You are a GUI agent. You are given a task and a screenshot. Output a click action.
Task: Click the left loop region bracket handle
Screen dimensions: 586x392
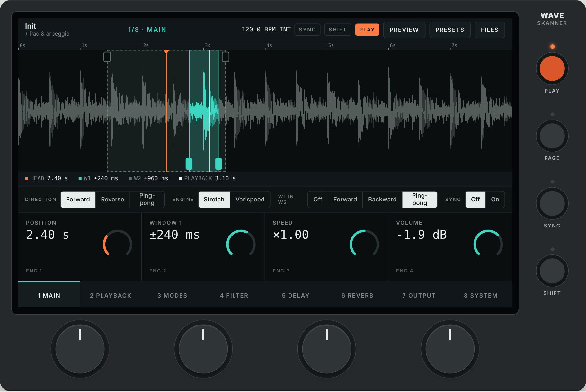(x=107, y=57)
